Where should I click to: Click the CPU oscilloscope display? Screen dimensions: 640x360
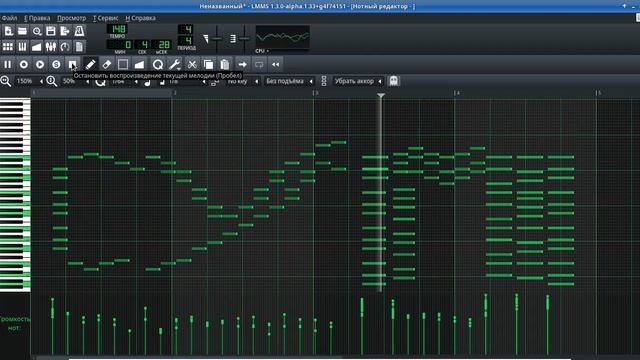click(282, 38)
